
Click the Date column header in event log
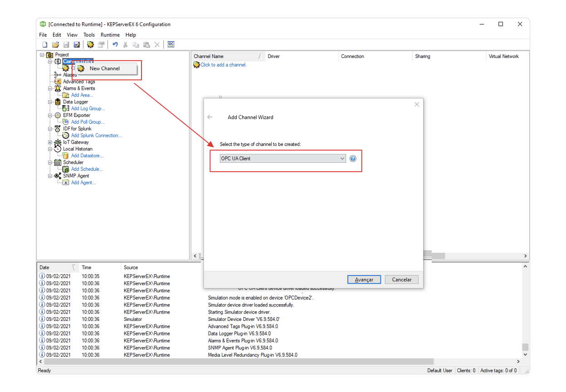pos(58,267)
